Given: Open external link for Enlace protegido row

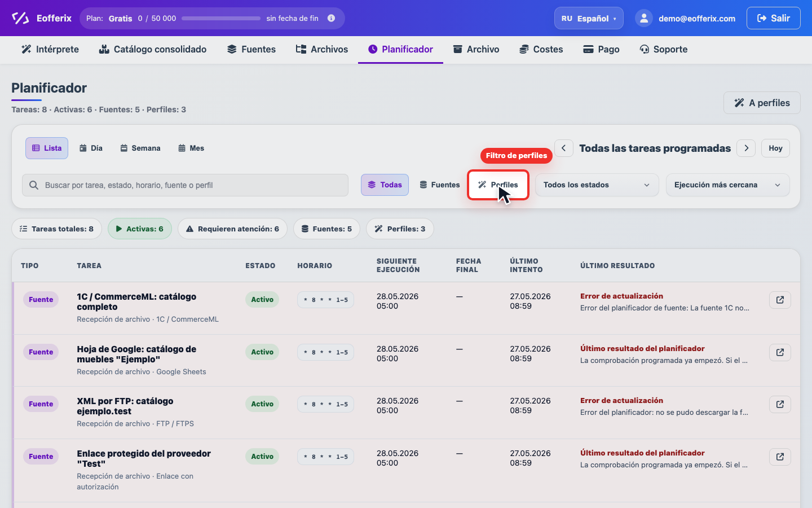Looking at the screenshot, I should [x=780, y=457].
